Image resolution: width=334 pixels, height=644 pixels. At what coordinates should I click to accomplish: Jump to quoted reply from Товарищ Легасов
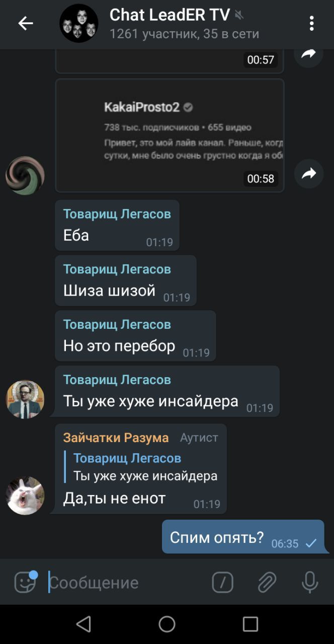coord(141,467)
